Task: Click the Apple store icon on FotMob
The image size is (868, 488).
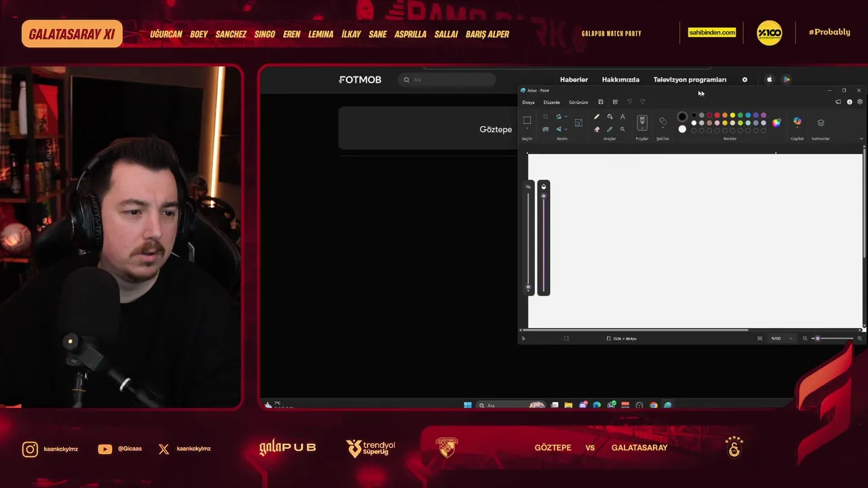Action: pos(769,79)
